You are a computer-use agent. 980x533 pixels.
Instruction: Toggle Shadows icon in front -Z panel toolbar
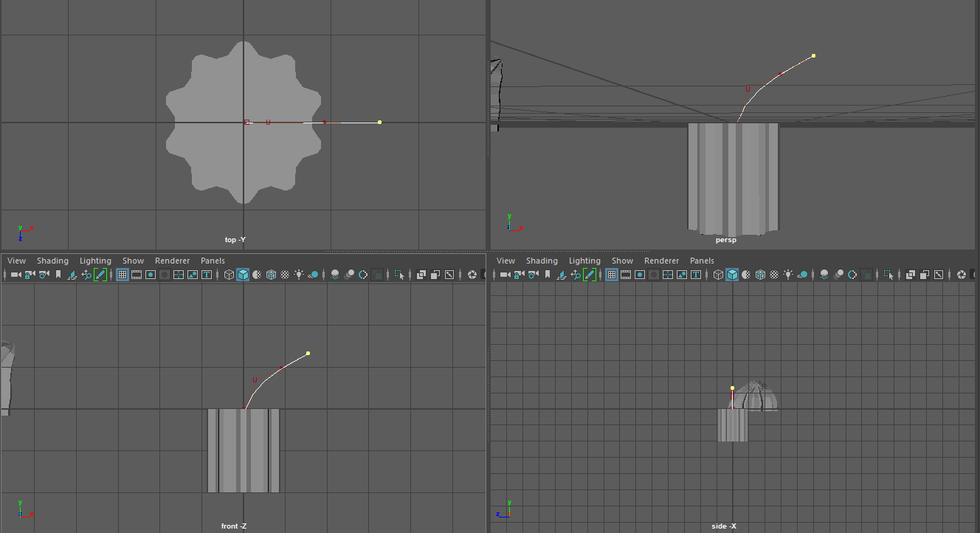coord(313,275)
